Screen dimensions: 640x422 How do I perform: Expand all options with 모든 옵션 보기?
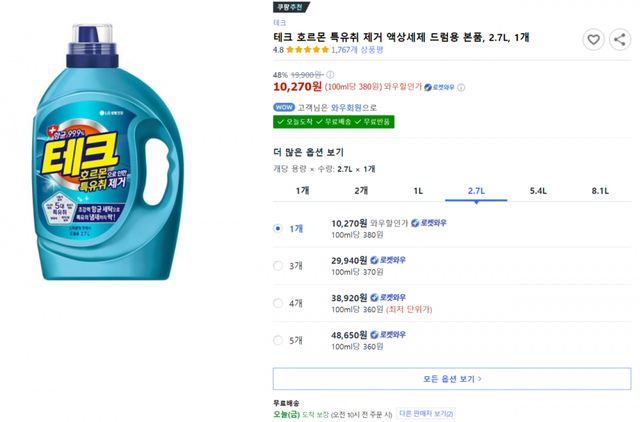(452, 379)
